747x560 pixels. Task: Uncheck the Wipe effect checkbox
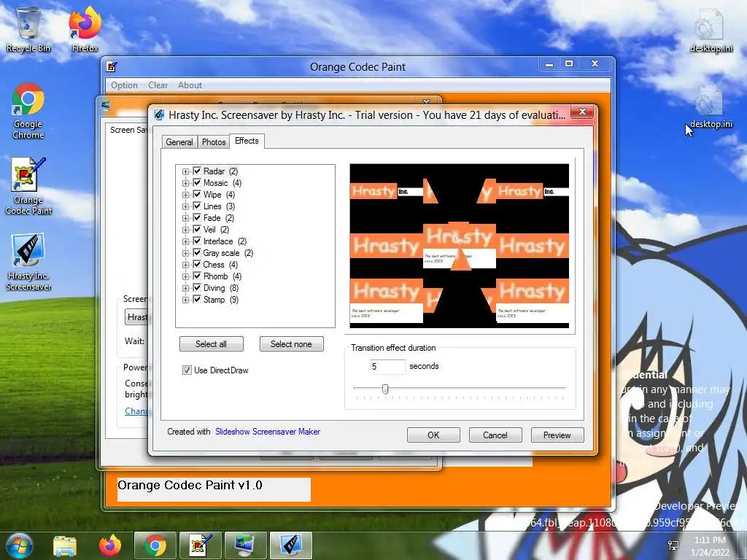click(197, 194)
